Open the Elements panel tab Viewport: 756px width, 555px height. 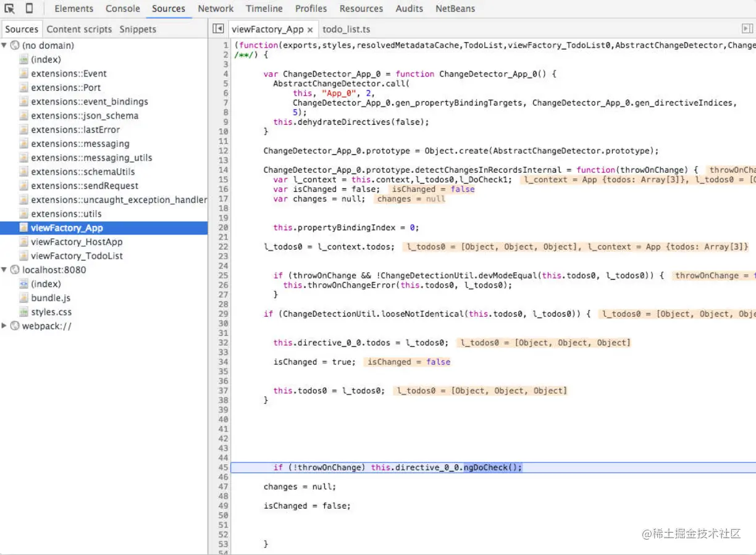(x=74, y=9)
